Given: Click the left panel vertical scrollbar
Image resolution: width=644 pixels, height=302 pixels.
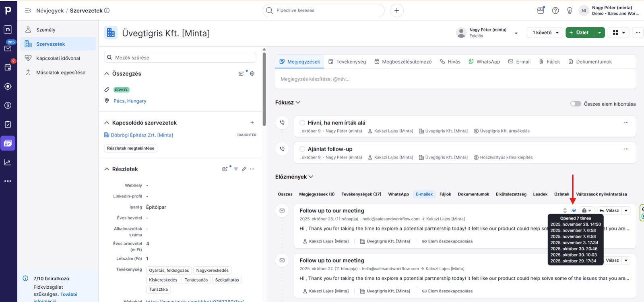Looking at the screenshot, I should (264, 88).
